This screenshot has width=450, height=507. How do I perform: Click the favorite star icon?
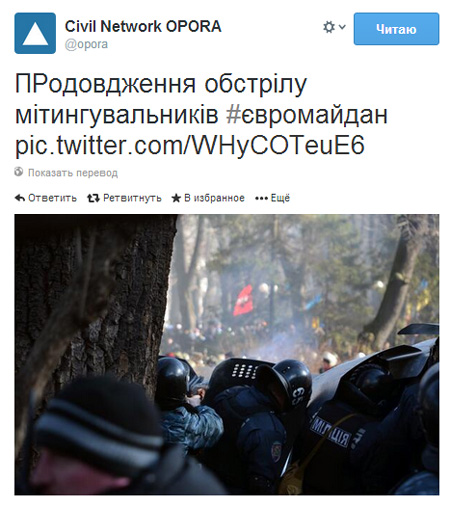176,198
